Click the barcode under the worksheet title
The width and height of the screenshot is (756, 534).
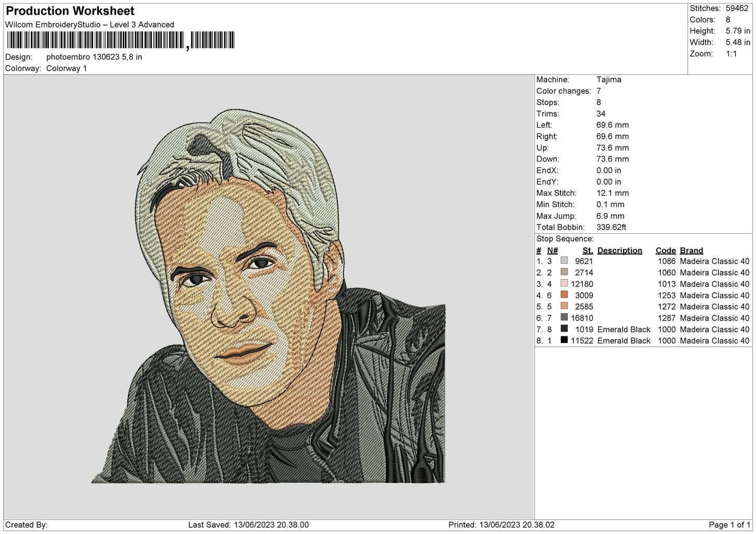click(x=121, y=40)
